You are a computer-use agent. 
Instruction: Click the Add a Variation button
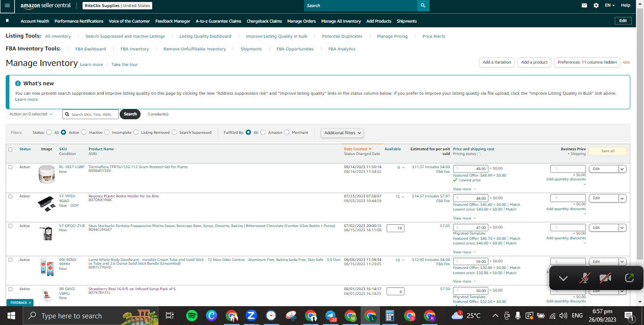click(497, 62)
